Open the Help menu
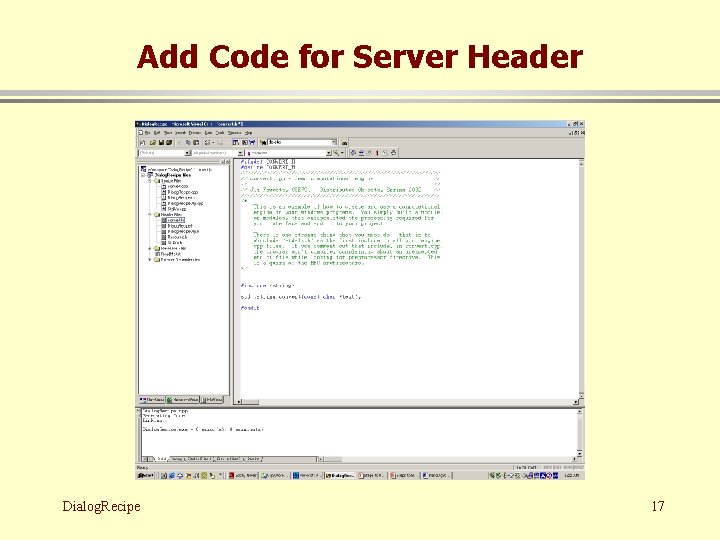Viewport: 720px width, 540px height. (248, 133)
